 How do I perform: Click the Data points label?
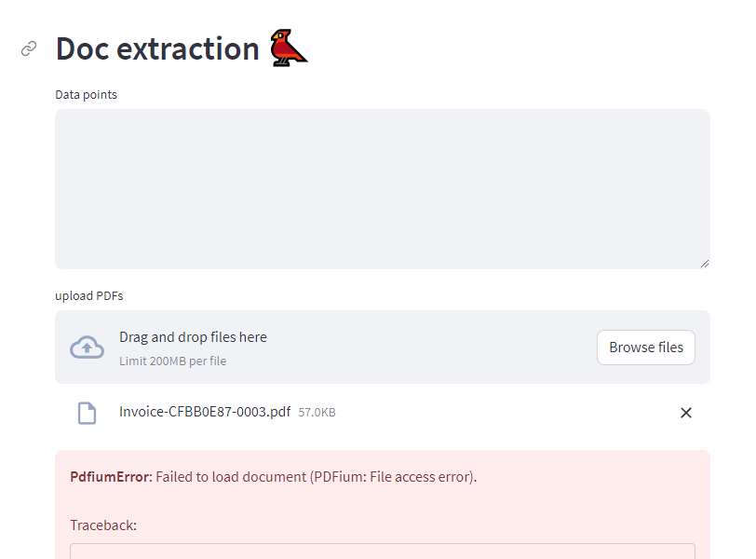pos(86,94)
